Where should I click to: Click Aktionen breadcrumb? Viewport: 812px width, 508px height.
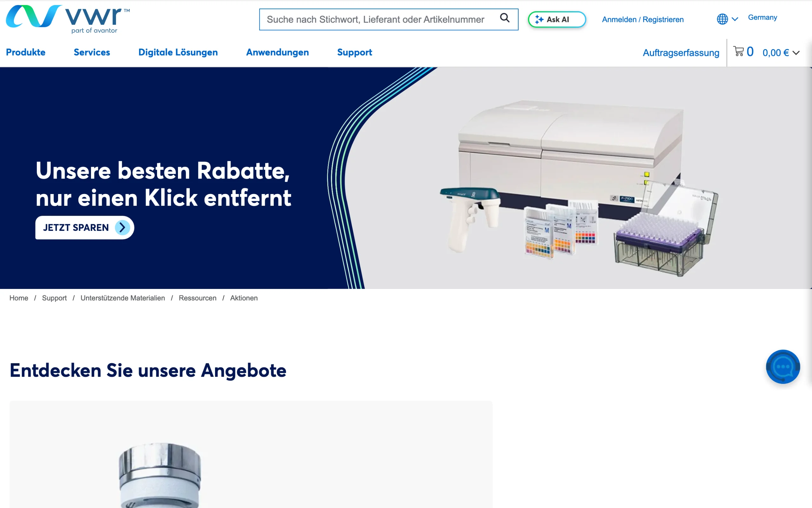[244, 298]
